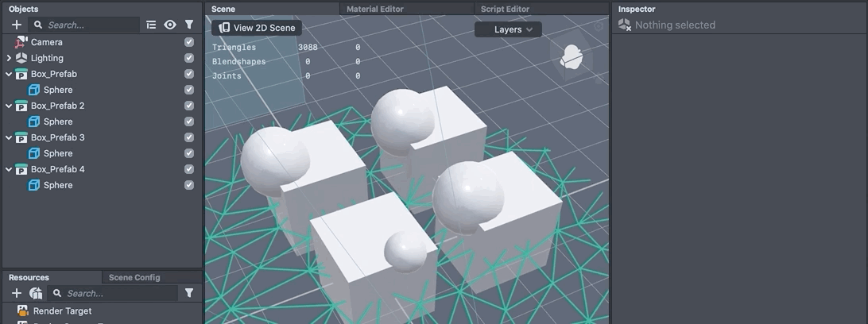868x324 pixels.
Task: Switch to the Material Editor tab
Action: 374,9
